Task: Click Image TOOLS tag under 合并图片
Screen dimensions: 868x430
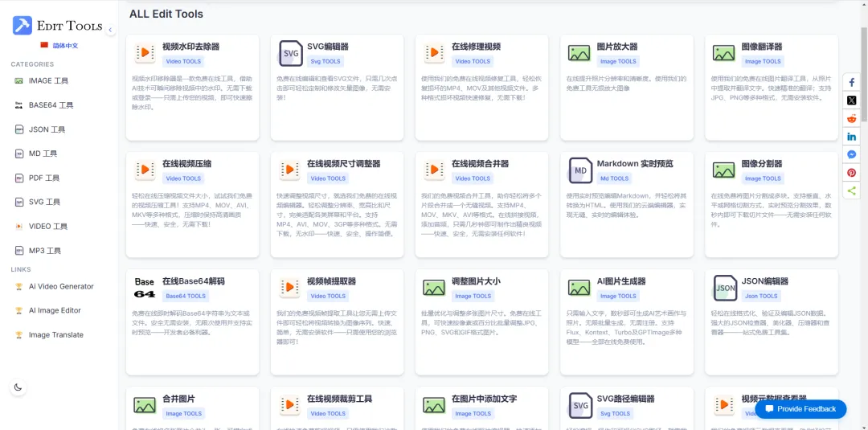Action: (x=184, y=413)
